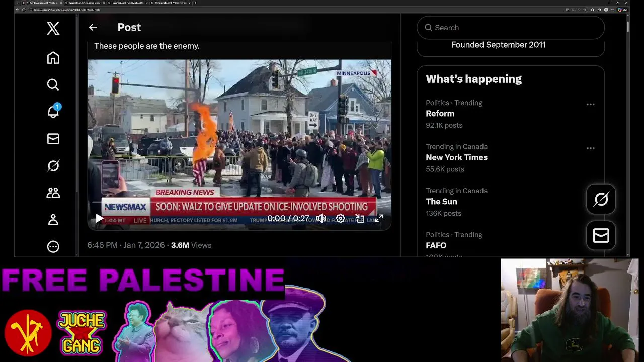Click in the Search field
The width and height of the screenshot is (644, 362).
pos(511,28)
